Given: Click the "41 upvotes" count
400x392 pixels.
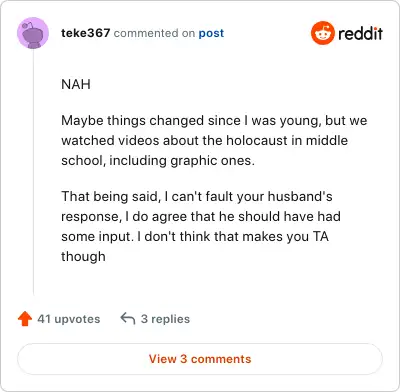Looking at the screenshot, I should 68,319.
